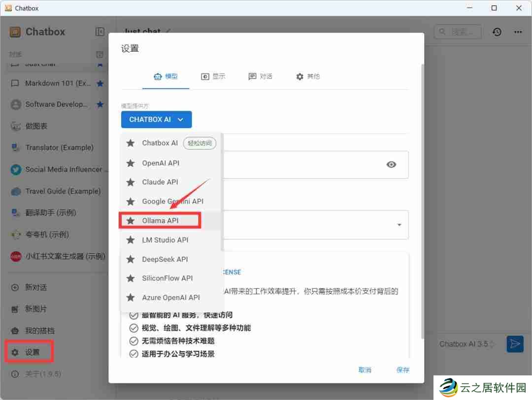Click the 新图片 (New Image) sidebar icon
The image size is (532, 400).
tap(15, 308)
